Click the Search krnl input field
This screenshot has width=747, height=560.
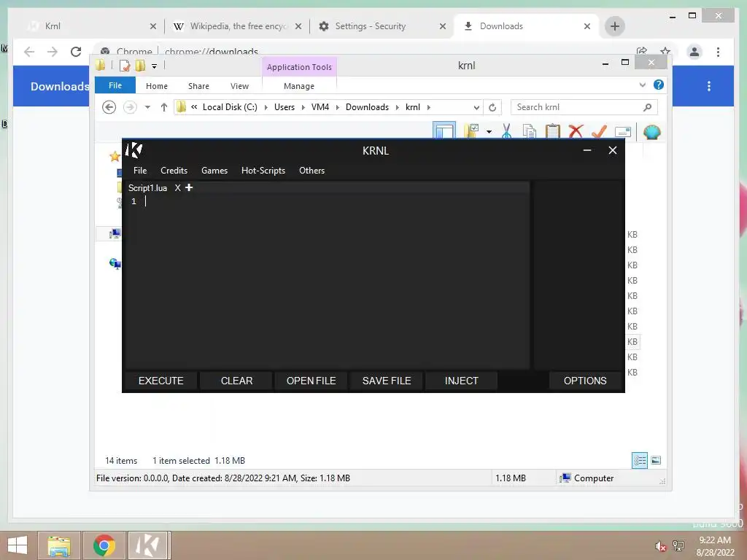[576, 107]
